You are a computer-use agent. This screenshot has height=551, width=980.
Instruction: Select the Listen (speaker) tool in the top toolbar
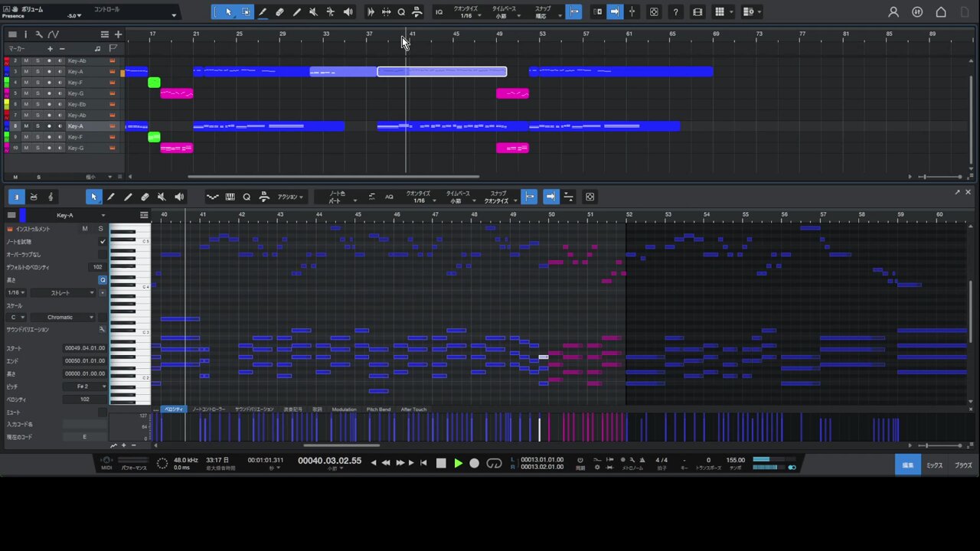[348, 12]
